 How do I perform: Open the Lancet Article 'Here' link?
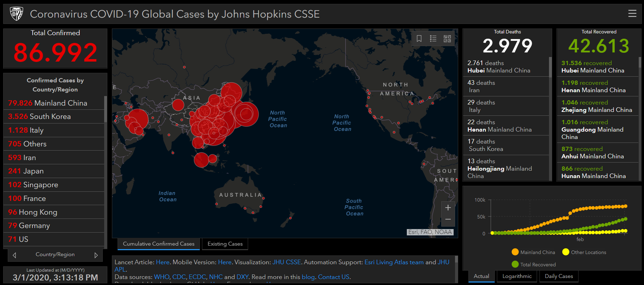163,262
